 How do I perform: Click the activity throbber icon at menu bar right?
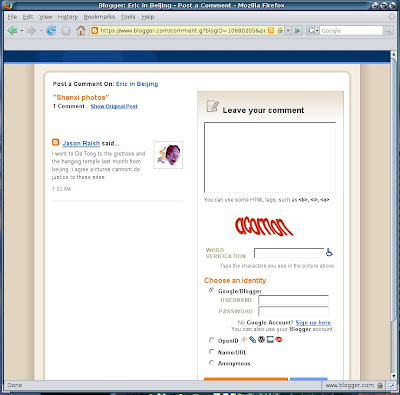(x=392, y=16)
